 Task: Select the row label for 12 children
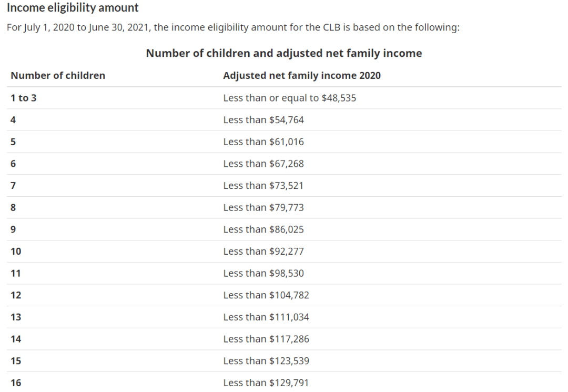pyautogui.click(x=16, y=295)
